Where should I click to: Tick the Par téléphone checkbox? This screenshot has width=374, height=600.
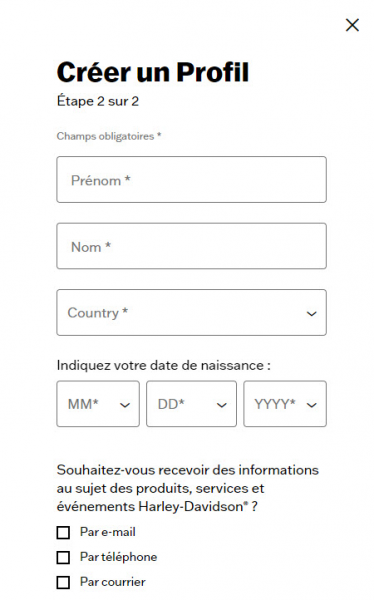63,557
